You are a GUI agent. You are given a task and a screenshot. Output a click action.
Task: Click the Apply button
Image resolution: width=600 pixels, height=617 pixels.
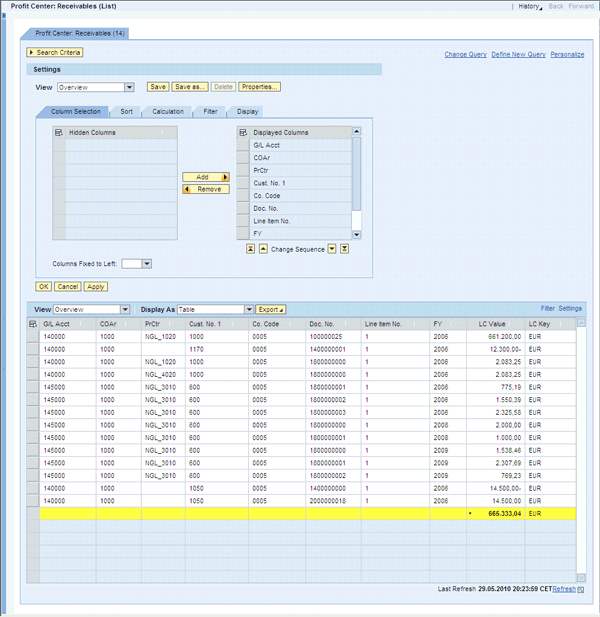click(95, 287)
